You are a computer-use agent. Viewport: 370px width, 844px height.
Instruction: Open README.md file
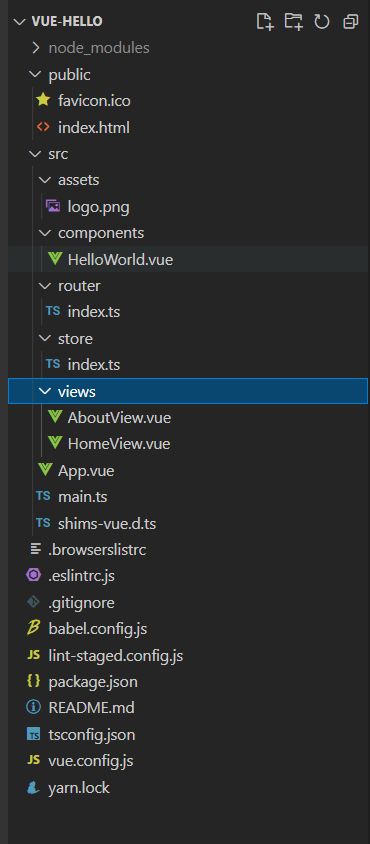click(92, 708)
